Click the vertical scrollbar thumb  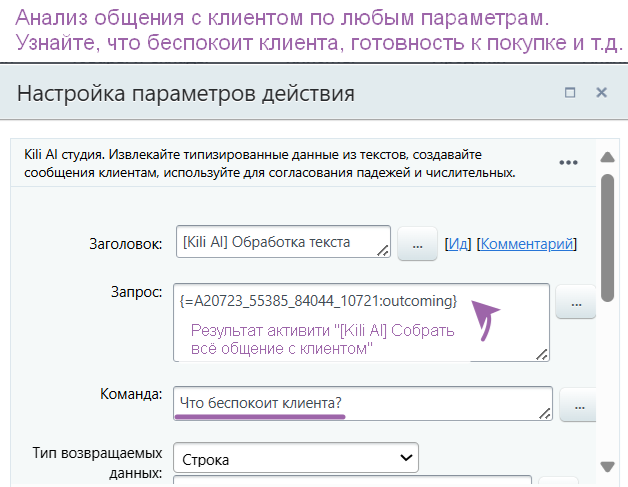(606, 230)
